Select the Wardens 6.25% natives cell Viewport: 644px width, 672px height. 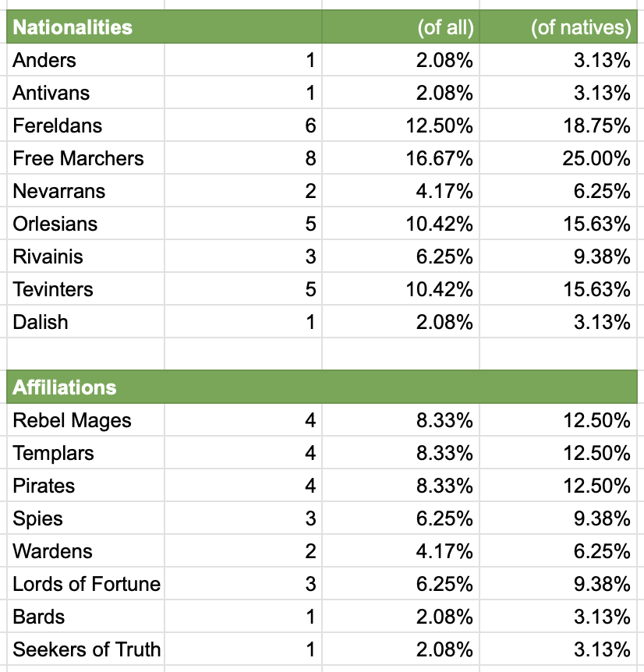558,551
